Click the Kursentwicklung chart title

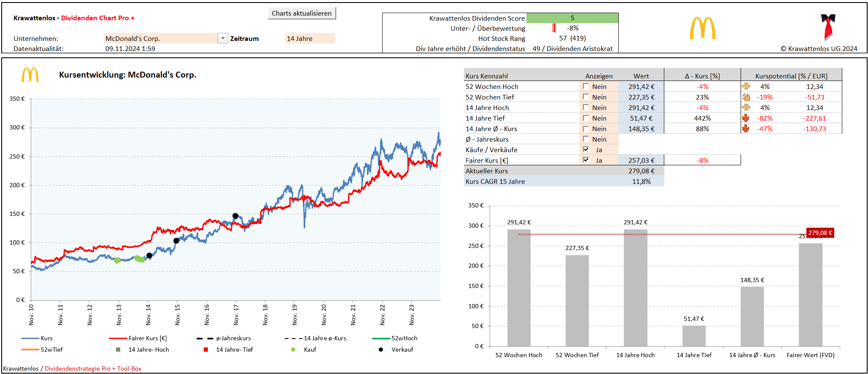pyautogui.click(x=127, y=75)
